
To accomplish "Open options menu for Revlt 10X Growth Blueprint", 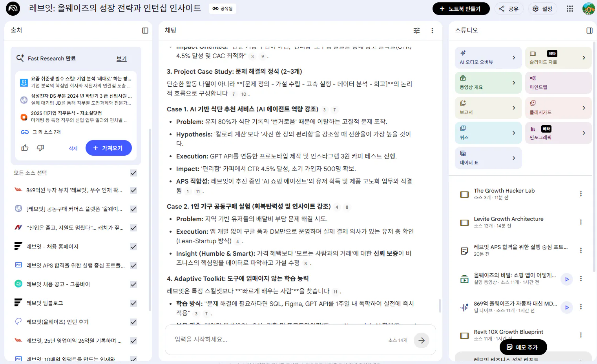I will coord(581,335).
